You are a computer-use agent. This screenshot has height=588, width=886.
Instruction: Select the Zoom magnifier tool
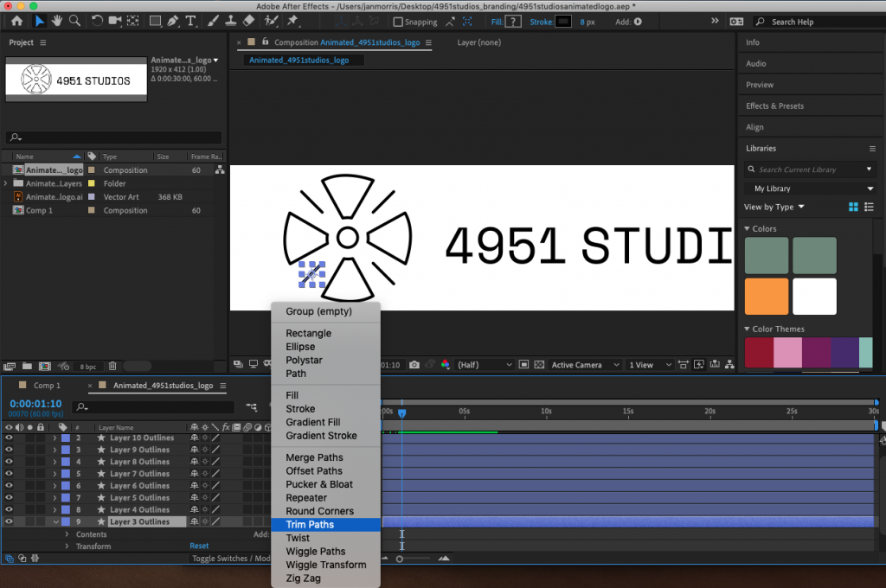coord(74,21)
